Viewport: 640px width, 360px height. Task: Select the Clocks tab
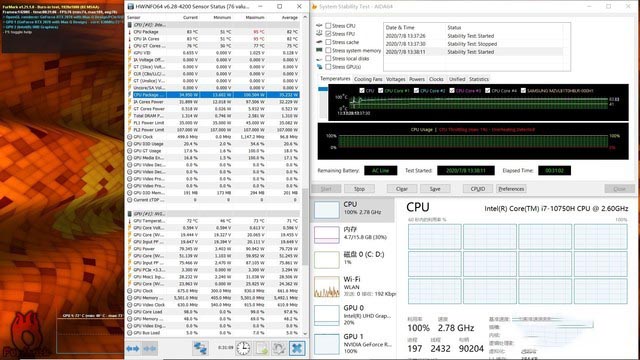coord(436,79)
